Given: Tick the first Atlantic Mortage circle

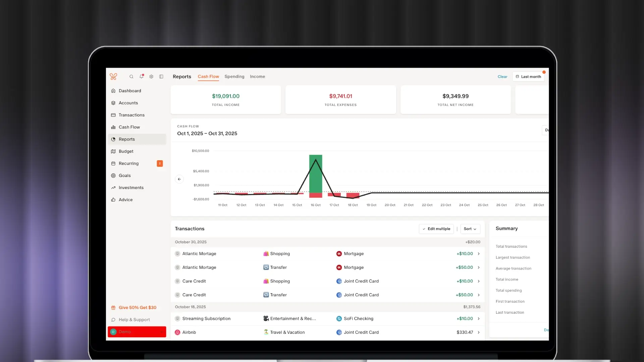Looking at the screenshot, I should [177, 254].
